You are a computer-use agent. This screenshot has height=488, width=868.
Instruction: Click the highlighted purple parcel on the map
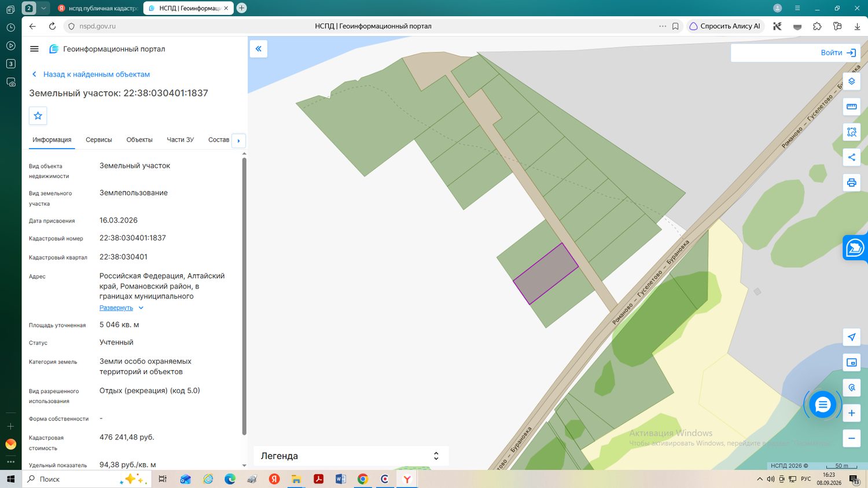click(546, 273)
